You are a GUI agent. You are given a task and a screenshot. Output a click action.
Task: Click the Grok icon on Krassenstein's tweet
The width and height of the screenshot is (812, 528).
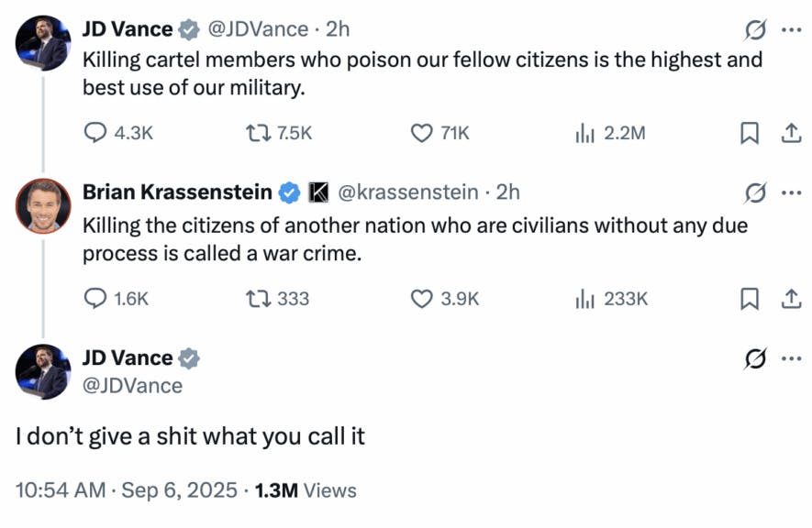point(755,192)
